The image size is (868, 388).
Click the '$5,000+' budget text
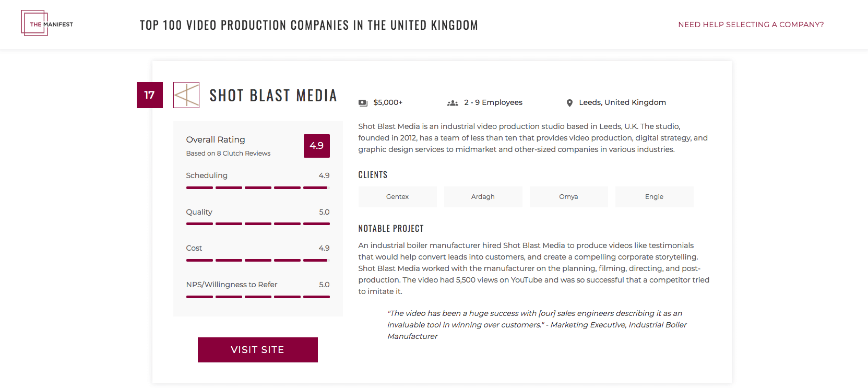click(388, 102)
